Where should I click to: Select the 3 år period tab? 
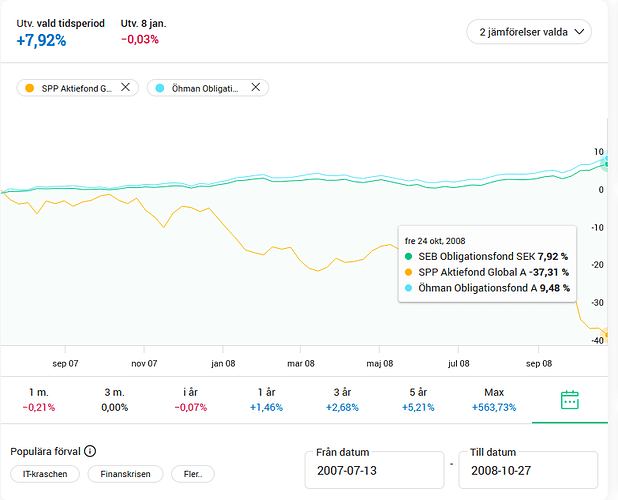[342, 400]
